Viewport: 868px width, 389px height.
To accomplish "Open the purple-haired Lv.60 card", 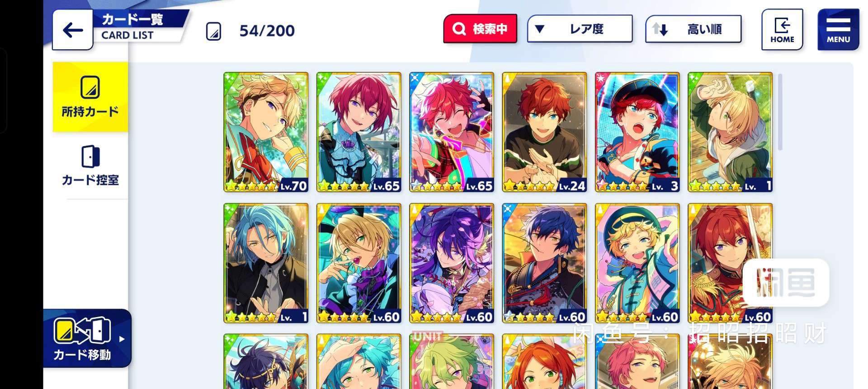I will [452, 263].
